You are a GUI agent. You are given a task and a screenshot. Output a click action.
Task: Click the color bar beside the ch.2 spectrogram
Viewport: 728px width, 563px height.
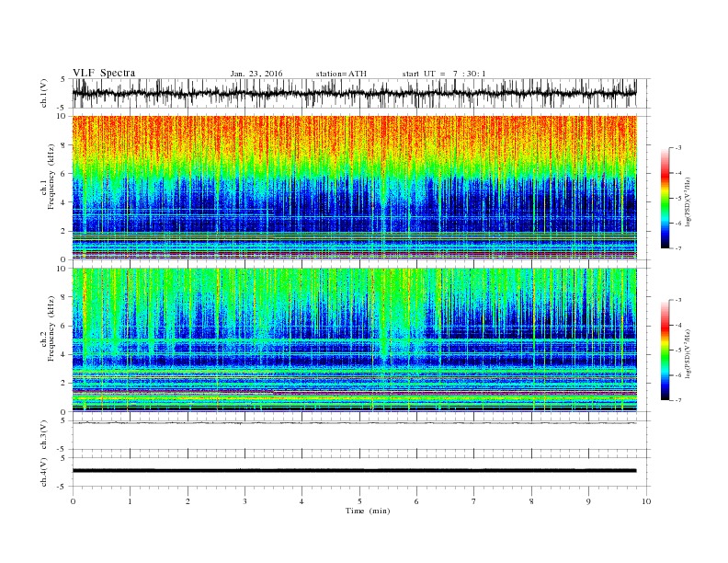point(665,350)
